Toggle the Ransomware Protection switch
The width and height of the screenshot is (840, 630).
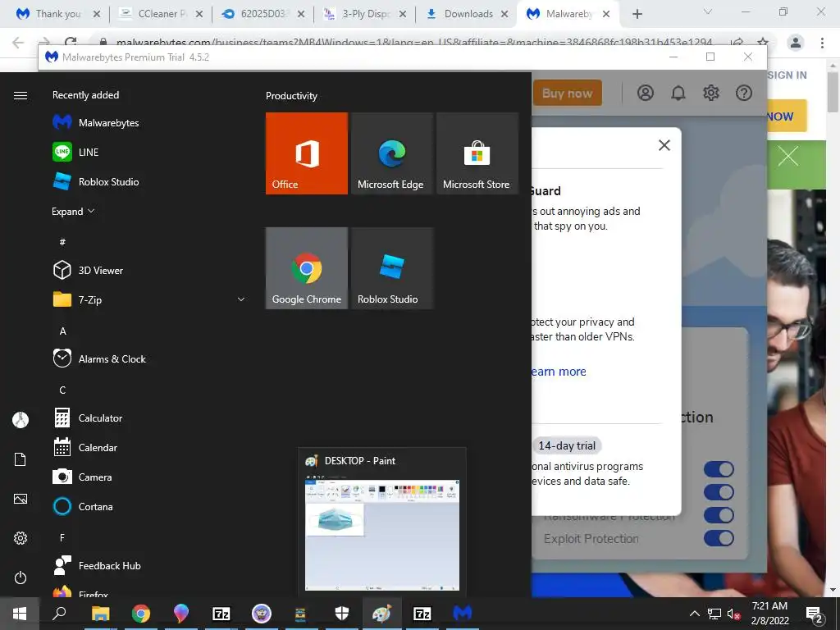click(719, 515)
